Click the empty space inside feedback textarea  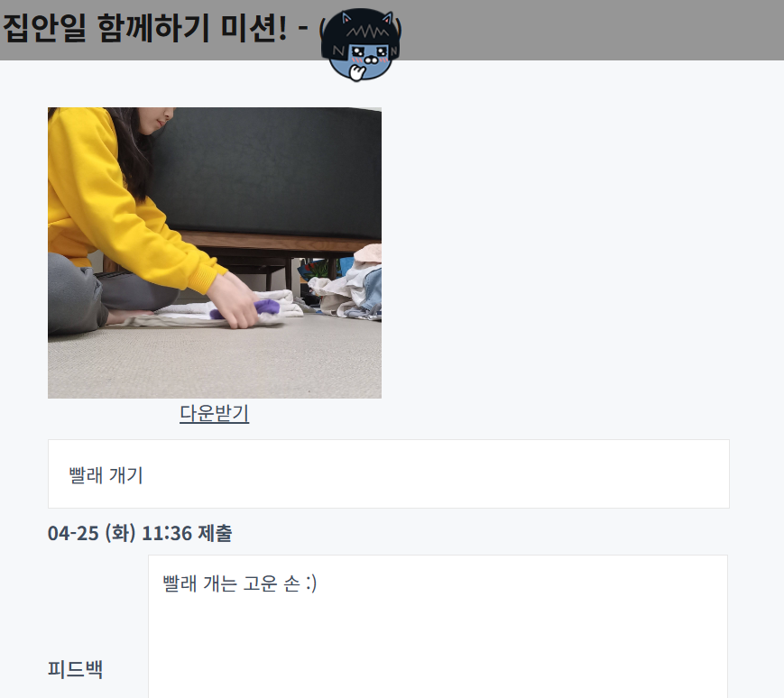tap(438, 645)
